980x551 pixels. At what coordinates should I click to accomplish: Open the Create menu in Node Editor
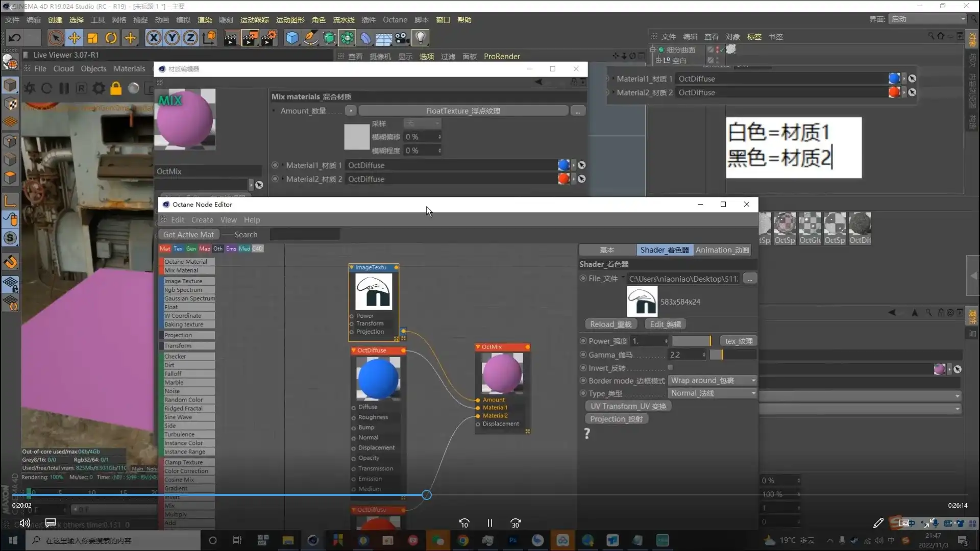202,220
